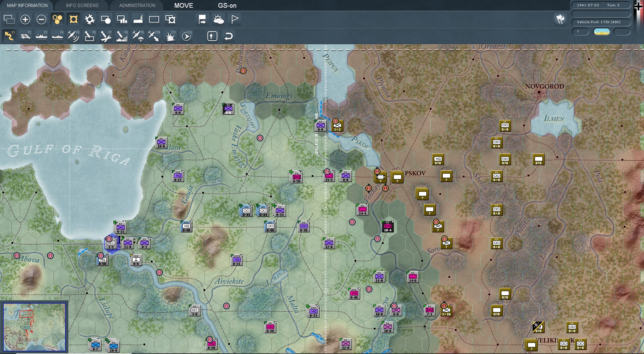644x354 pixels.
Task: Click the screens-with-gear toolbar icon
Action: click(170, 19)
